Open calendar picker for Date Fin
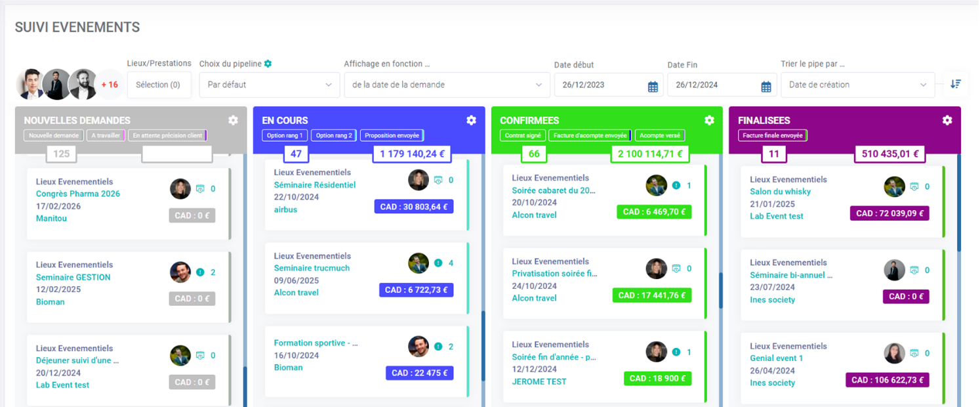Viewport: 980px width, 407px height. [766, 86]
